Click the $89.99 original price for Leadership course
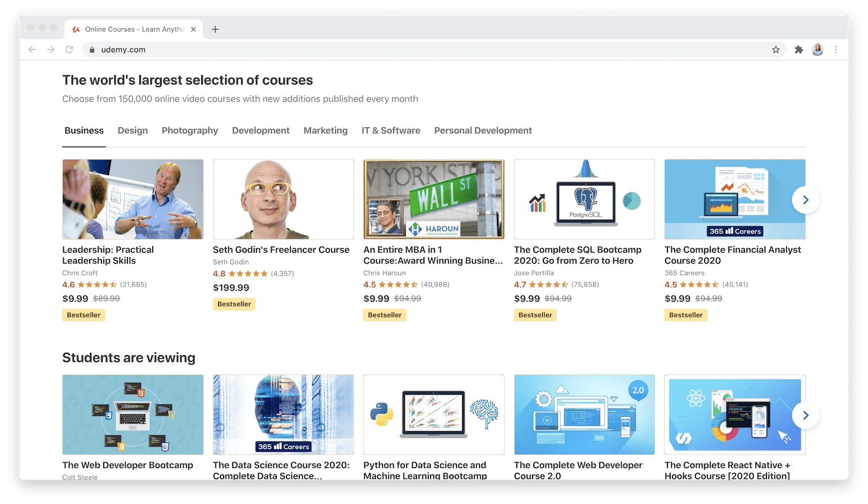Image resolution: width=868 pixels, height=504 pixels. coord(107,299)
